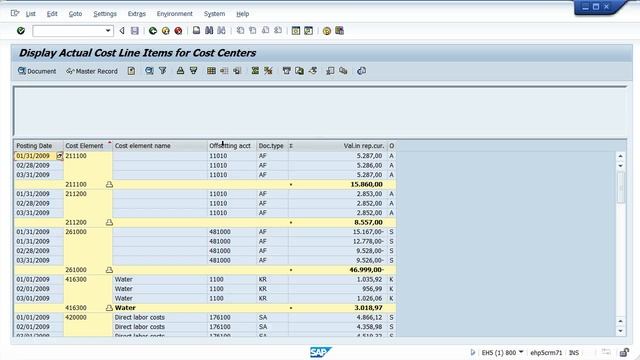Collapse subtotal group 211100
640x360 pixels.
[x=109, y=184]
